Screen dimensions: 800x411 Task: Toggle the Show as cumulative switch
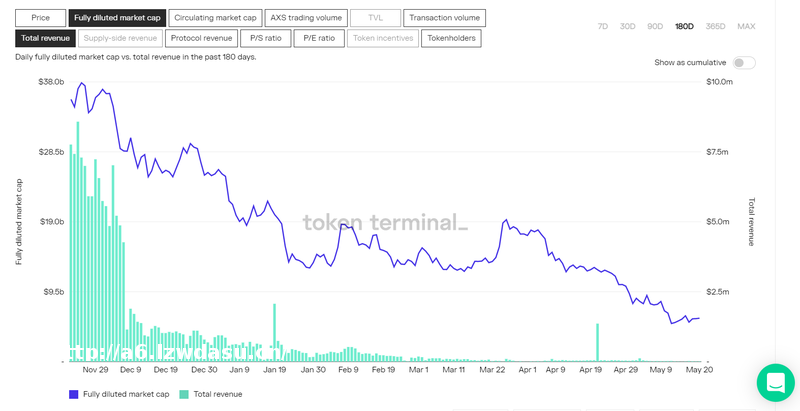coord(743,62)
